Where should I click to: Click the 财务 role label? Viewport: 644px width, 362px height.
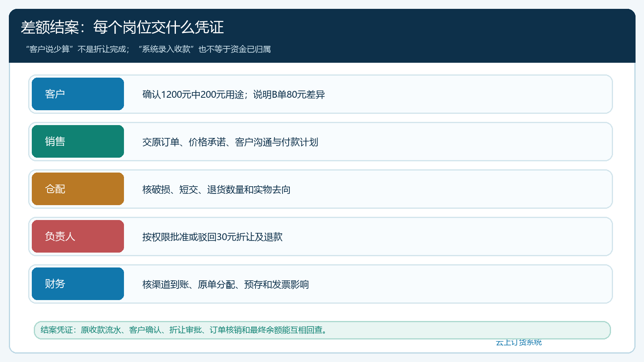[78, 284]
